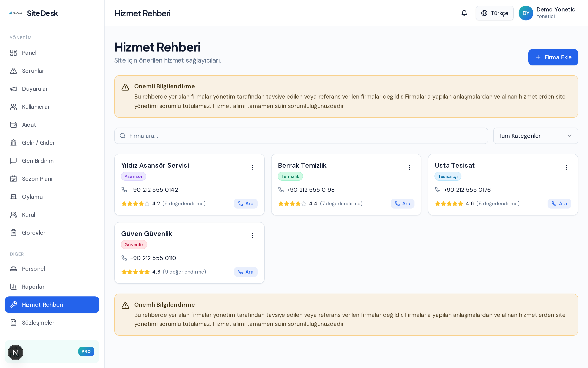Screen dimensions: 588x368
Task: Click Ara on Usta Tesisat card
Action: [x=559, y=204]
